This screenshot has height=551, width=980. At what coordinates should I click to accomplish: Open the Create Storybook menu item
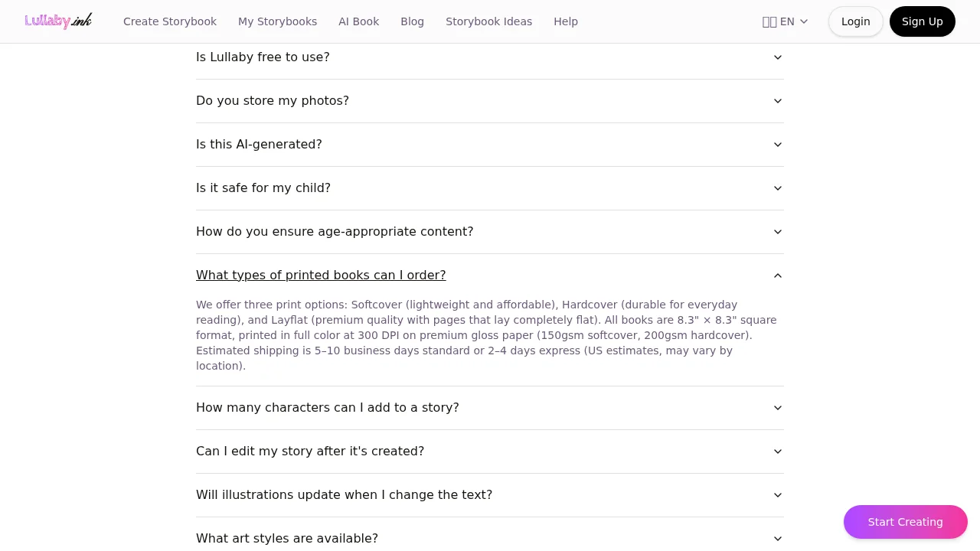coord(170,21)
